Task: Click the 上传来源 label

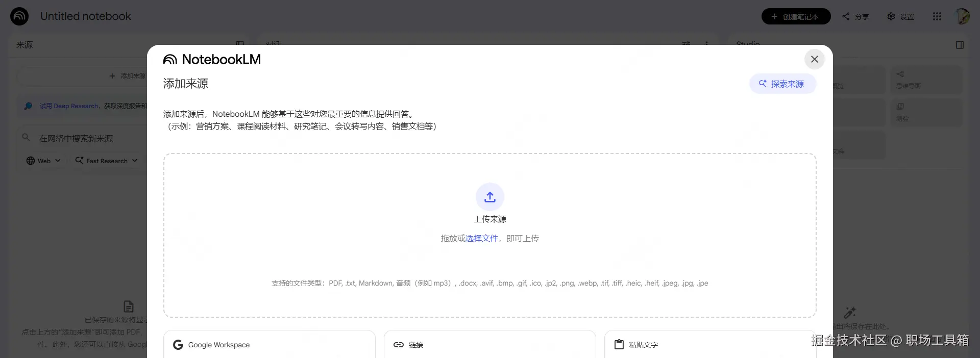Action: pos(490,219)
